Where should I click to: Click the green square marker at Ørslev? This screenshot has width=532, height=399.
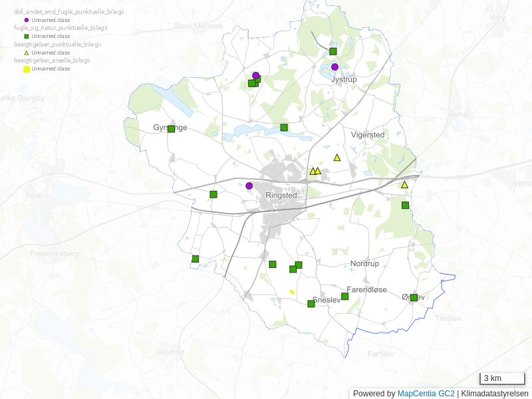pyautogui.click(x=414, y=297)
